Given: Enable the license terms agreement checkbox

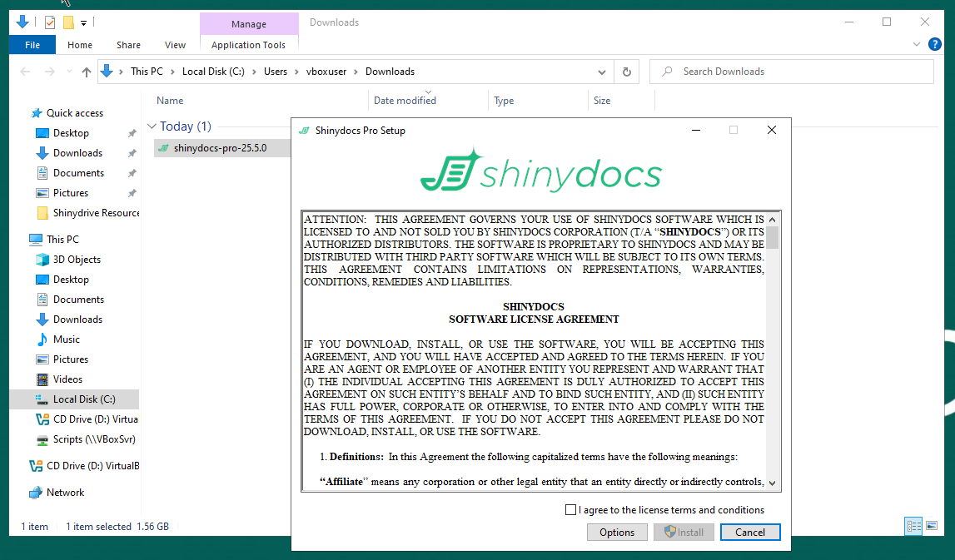Looking at the screenshot, I should coord(570,510).
